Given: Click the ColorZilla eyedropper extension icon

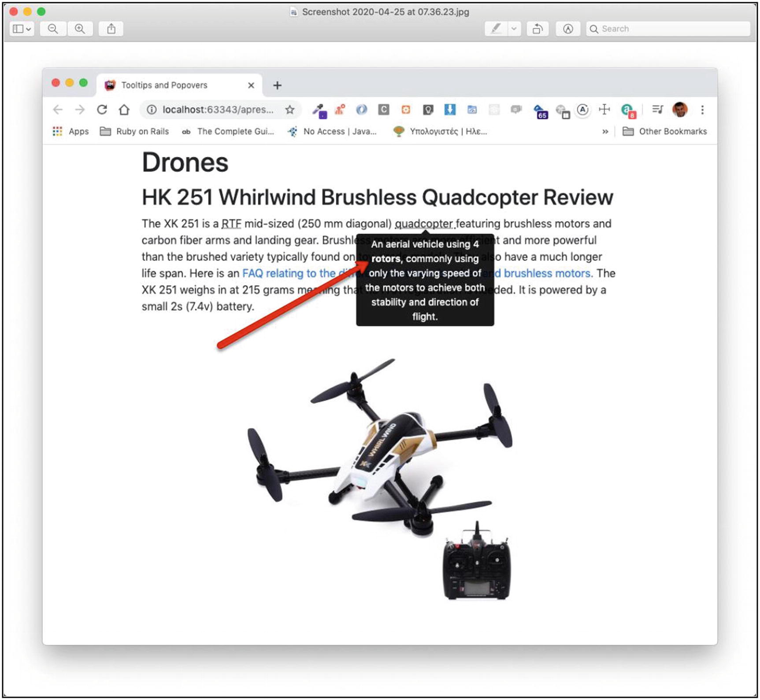Looking at the screenshot, I should (319, 110).
